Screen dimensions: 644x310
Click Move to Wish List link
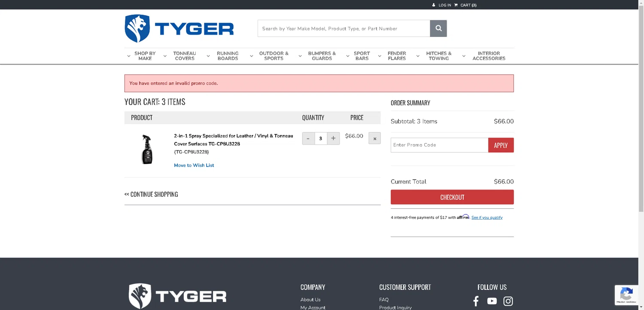(x=194, y=165)
